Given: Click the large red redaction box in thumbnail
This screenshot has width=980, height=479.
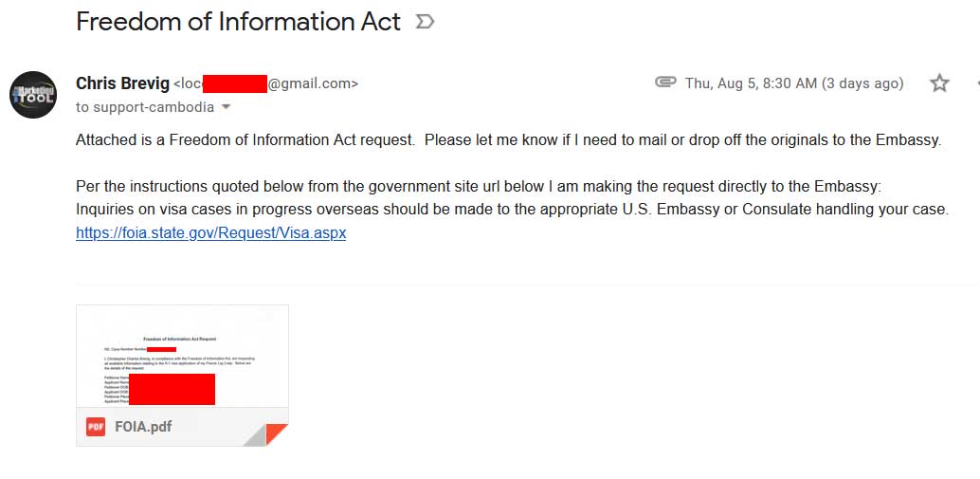Looking at the screenshot, I should 172,389.
